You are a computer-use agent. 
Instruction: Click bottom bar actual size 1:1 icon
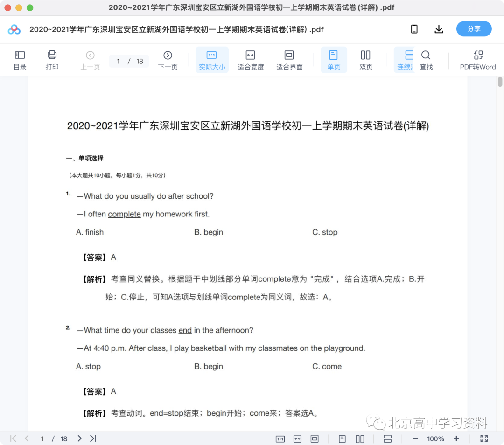click(280, 439)
